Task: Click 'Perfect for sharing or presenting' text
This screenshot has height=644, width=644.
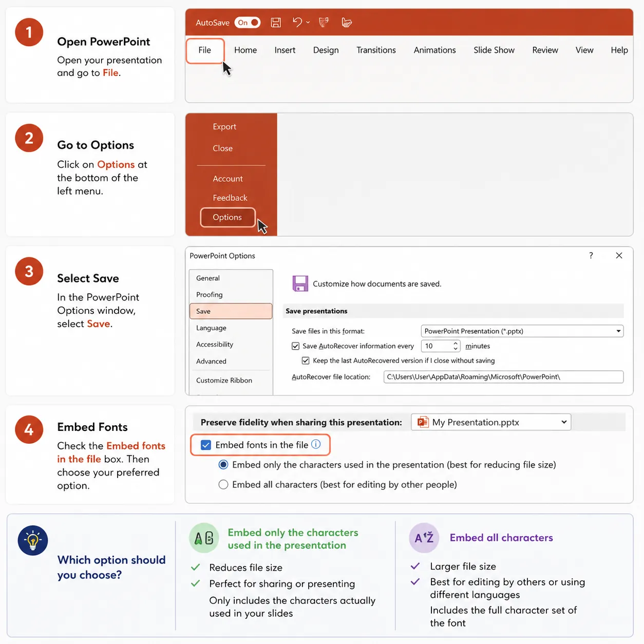Action: click(282, 584)
